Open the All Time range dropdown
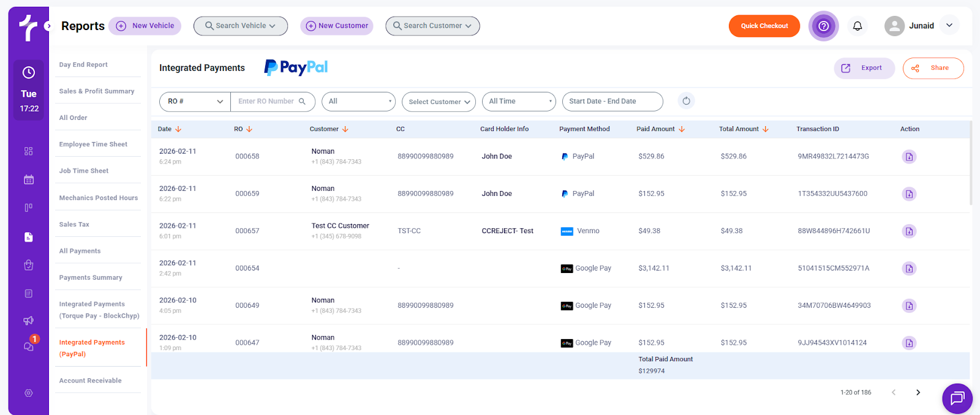This screenshot has width=980, height=415. click(x=518, y=102)
